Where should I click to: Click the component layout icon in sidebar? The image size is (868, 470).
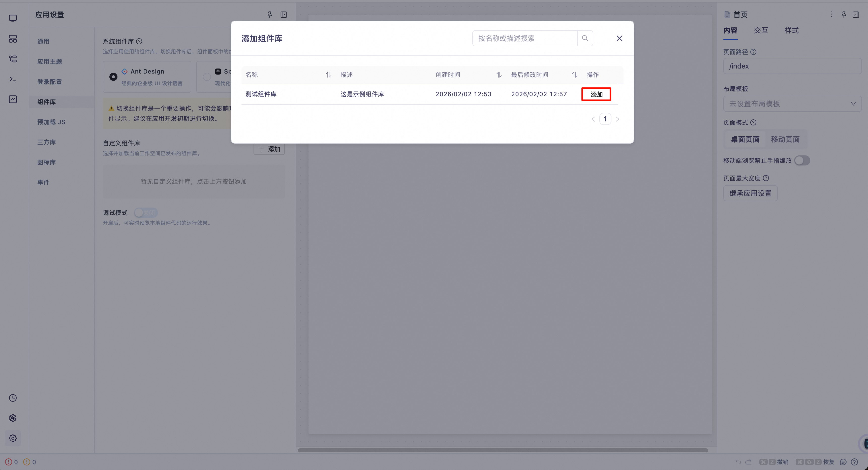(13, 39)
